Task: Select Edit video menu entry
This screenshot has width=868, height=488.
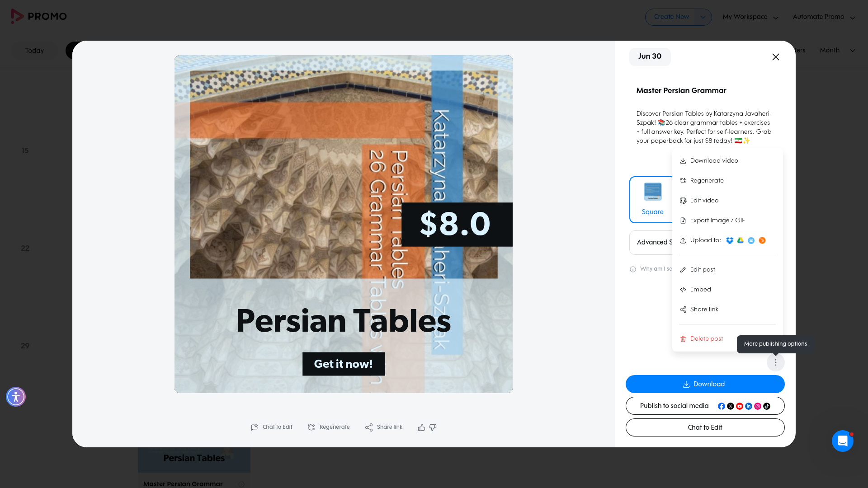Action: tap(727, 201)
